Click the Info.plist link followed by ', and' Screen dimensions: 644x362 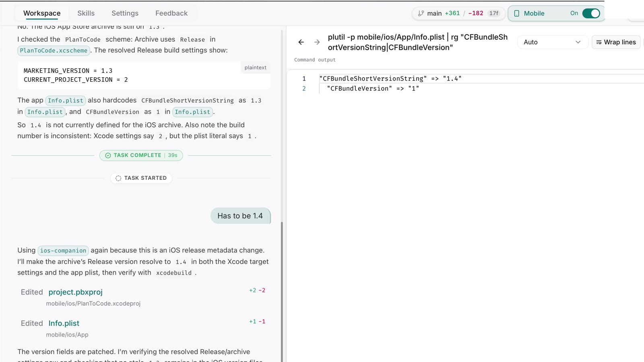45,112
